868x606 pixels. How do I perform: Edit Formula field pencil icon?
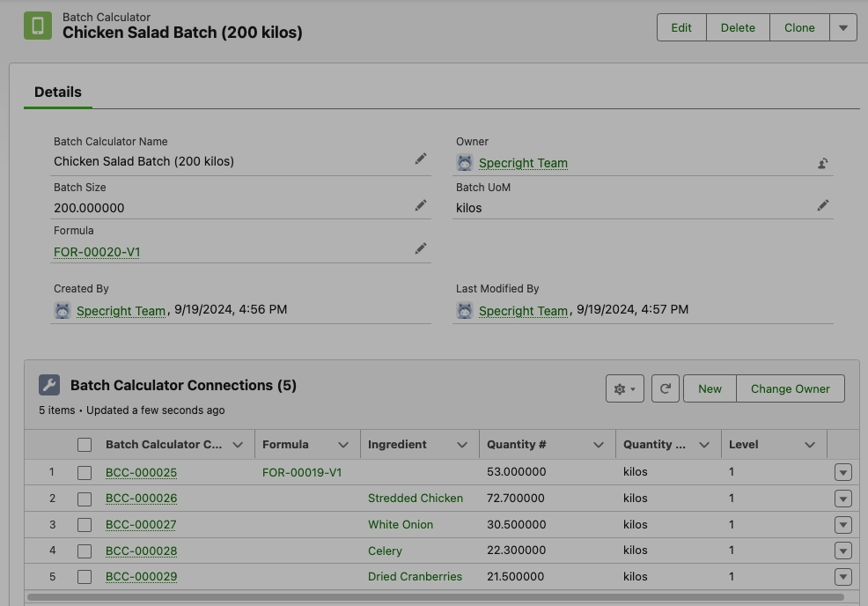click(421, 248)
